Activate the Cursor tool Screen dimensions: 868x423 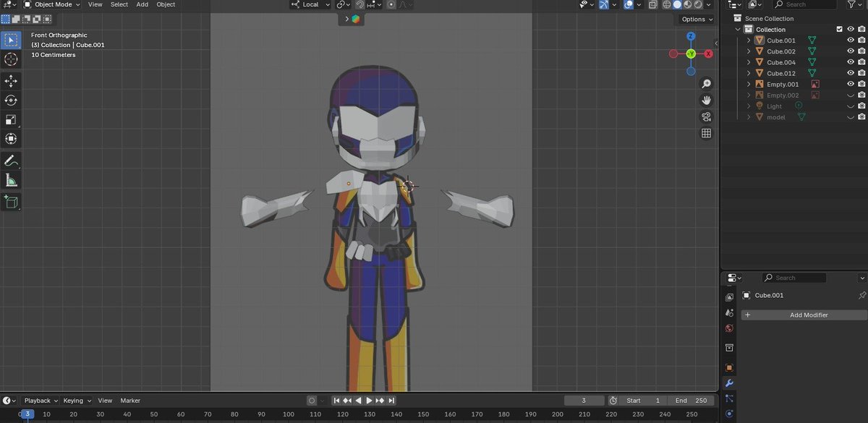[x=11, y=59]
